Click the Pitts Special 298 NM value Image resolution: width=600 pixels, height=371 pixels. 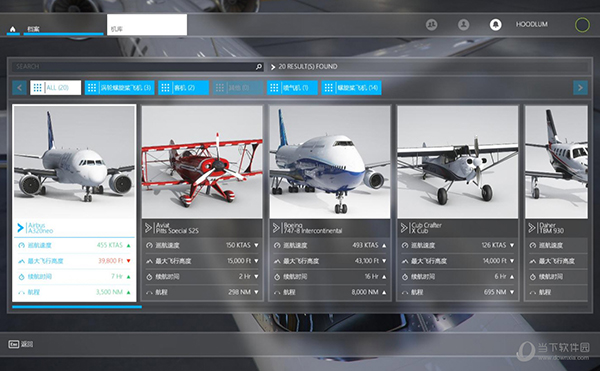click(x=240, y=292)
